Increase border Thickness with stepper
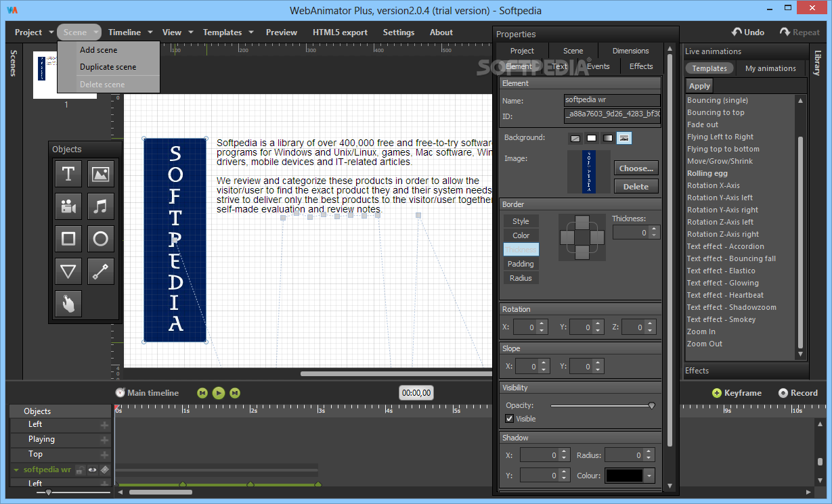 653,229
